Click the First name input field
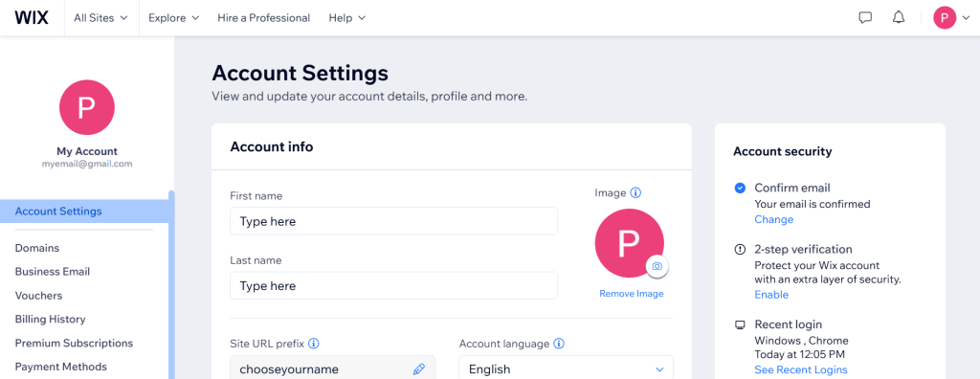980x379 pixels. click(393, 221)
